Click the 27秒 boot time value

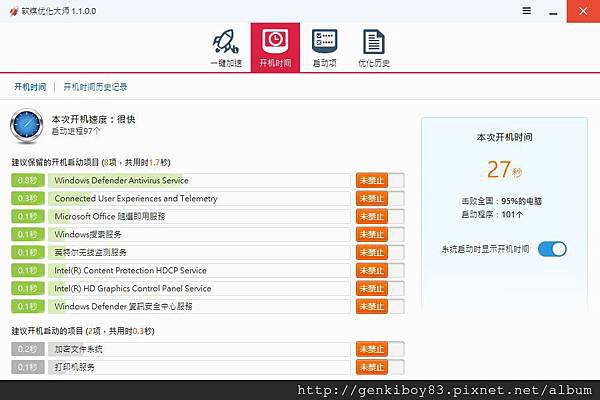coord(504,170)
